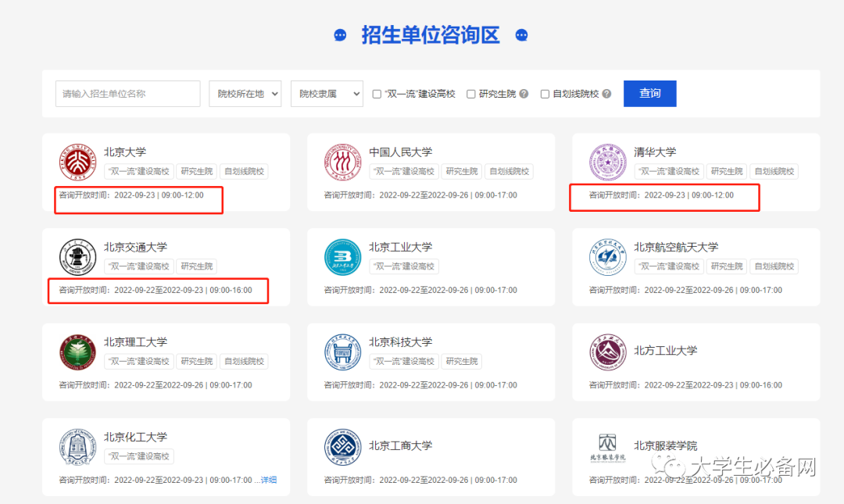Show help for 自划线院校 filter
This screenshot has width=844, height=504.
pos(606,94)
